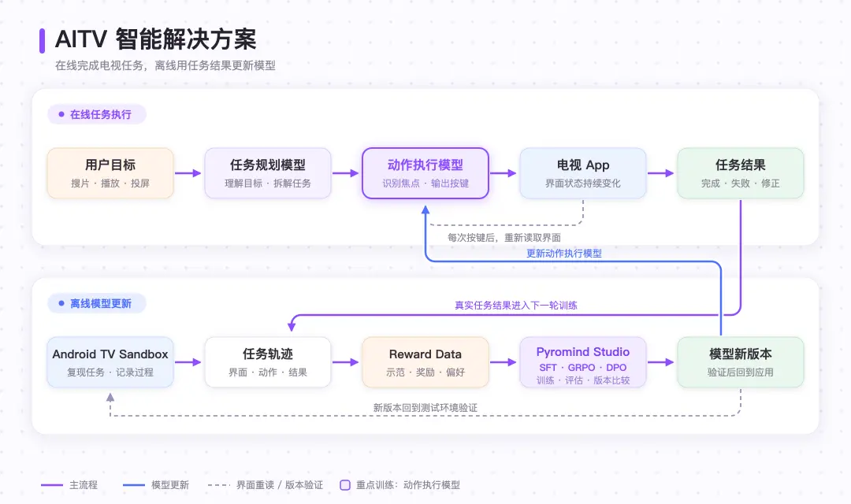Click the title AITV 智能解决方案
The width and height of the screenshot is (851, 504).
pos(156,39)
